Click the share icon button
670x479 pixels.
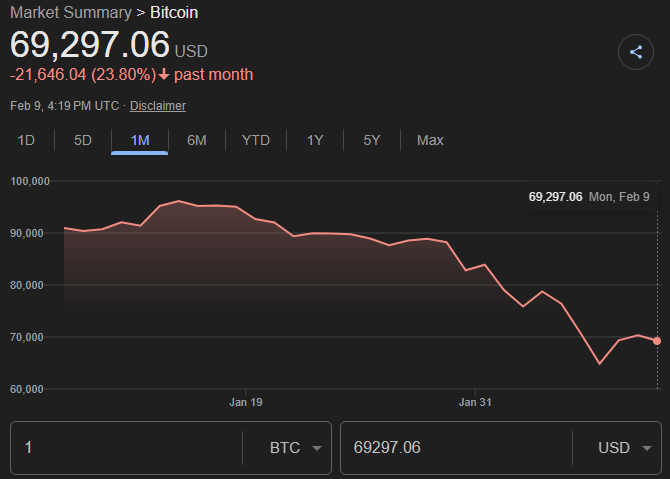635,52
